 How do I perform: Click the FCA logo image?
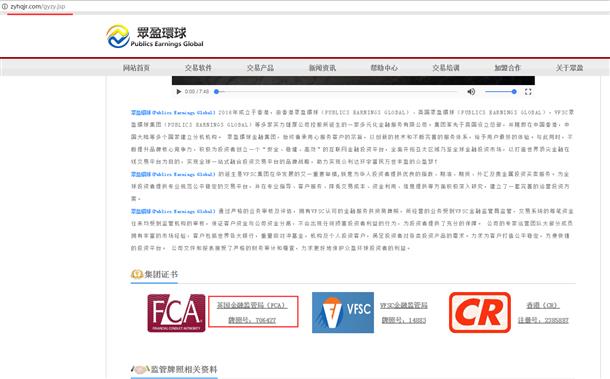tap(176, 313)
